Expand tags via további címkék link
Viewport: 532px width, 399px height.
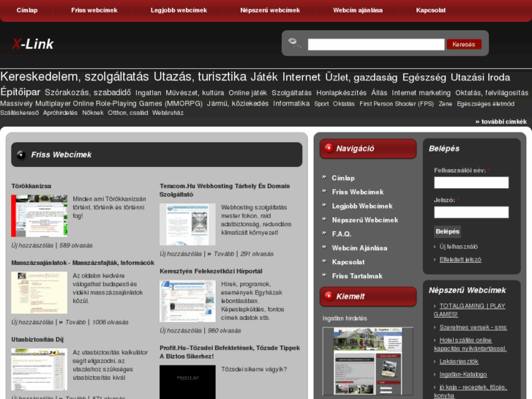point(501,122)
